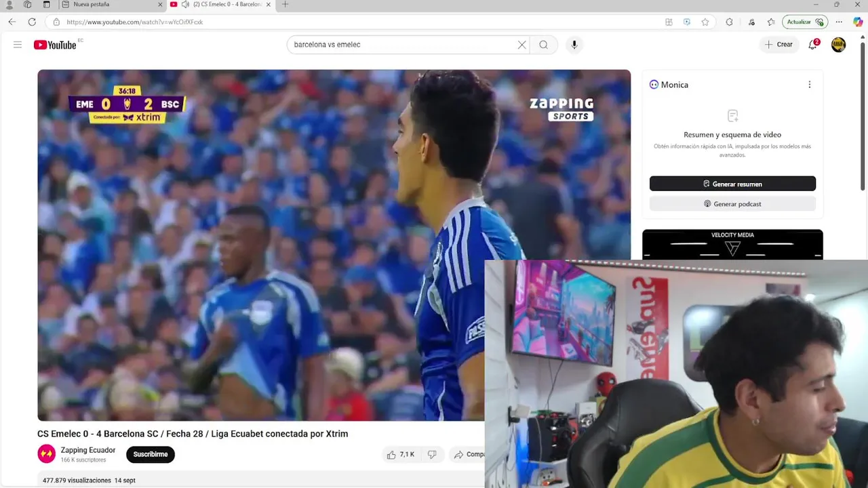Click the Crear button
The image size is (868, 488).
click(x=778, y=45)
